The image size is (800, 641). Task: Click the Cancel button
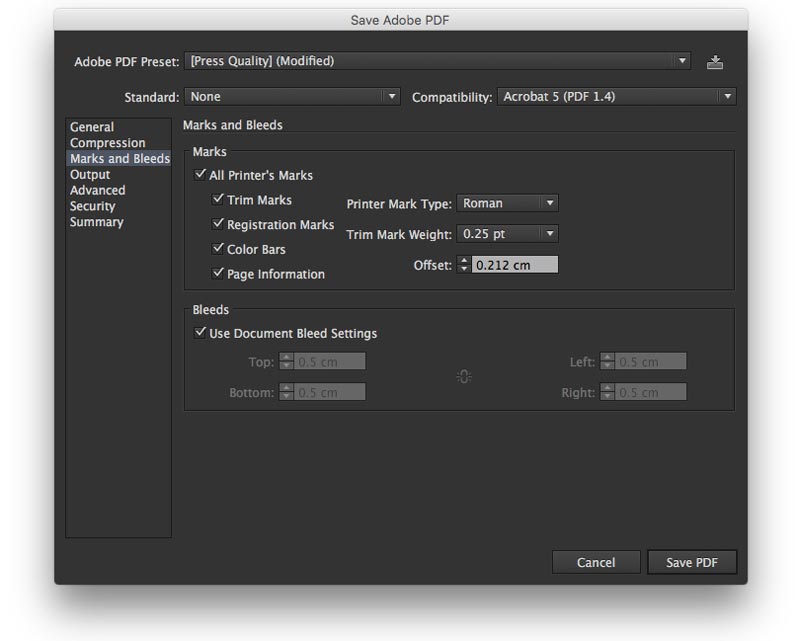point(596,562)
